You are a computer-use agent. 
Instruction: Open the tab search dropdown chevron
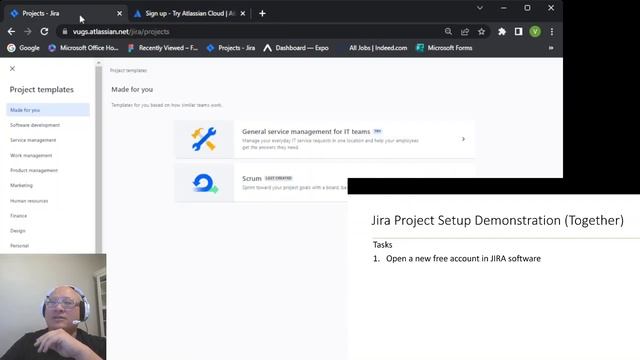480,8
